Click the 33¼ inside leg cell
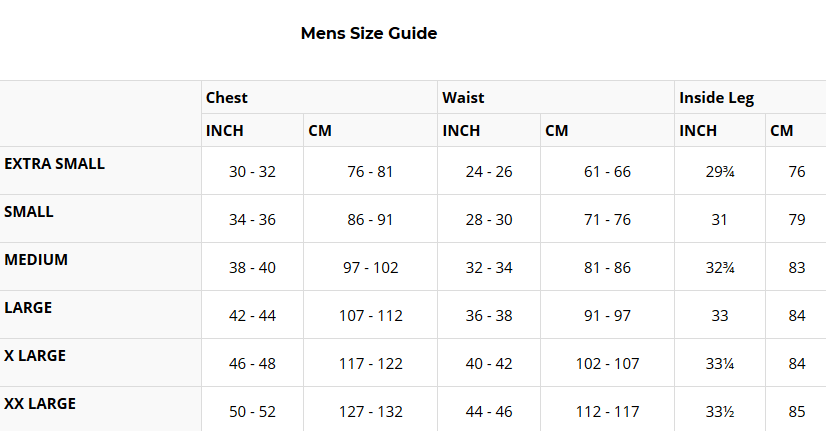The image size is (827, 431). click(719, 364)
